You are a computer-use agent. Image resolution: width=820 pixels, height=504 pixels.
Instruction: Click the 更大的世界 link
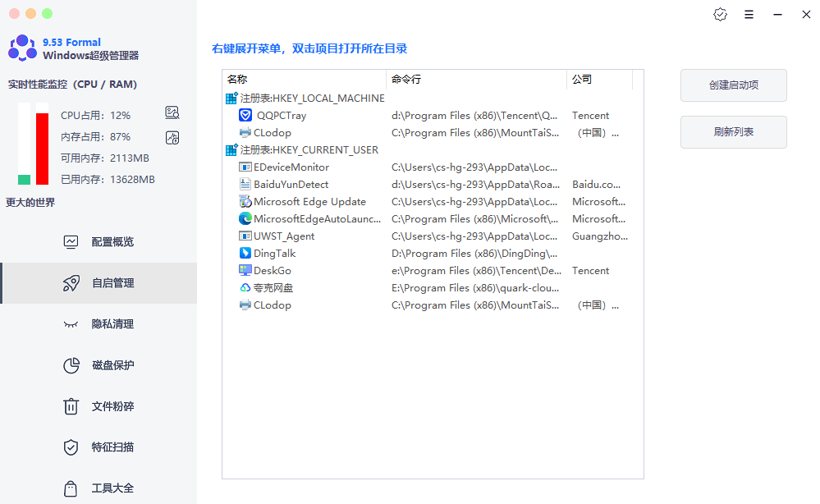coord(30,202)
